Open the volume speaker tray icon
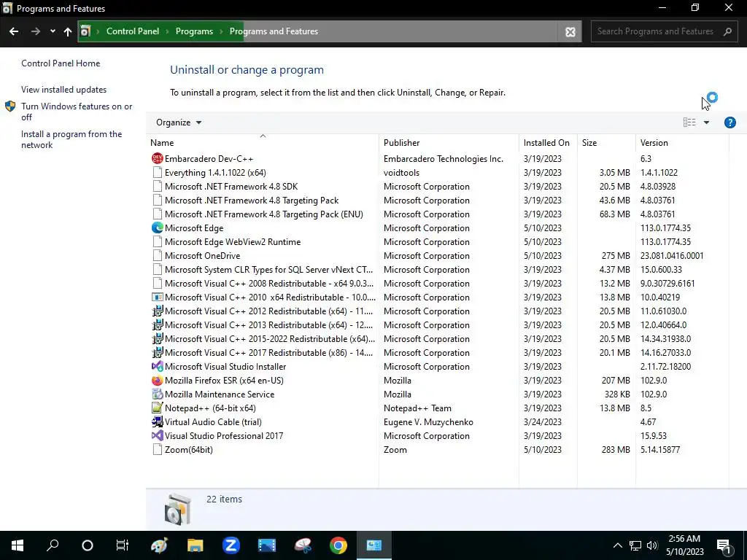 [652, 545]
